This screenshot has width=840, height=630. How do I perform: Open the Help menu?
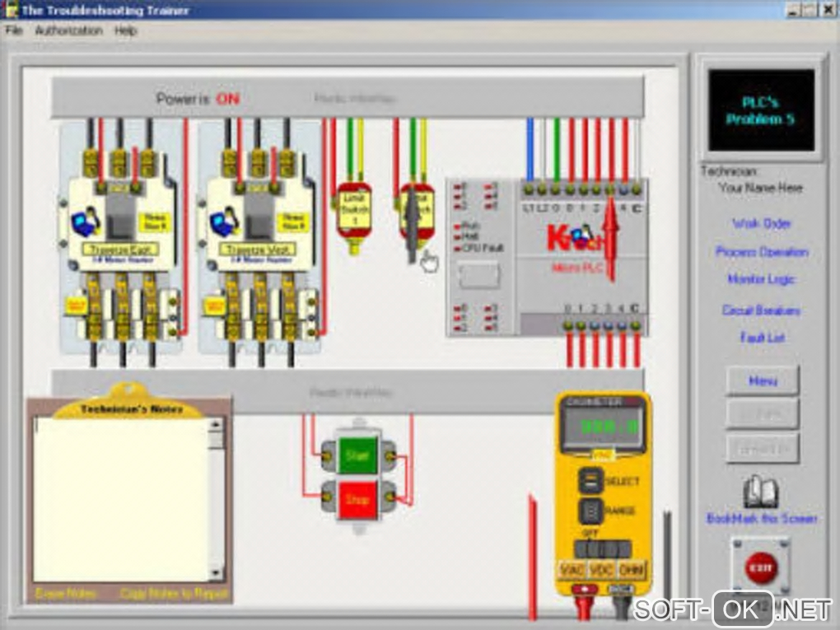click(125, 30)
